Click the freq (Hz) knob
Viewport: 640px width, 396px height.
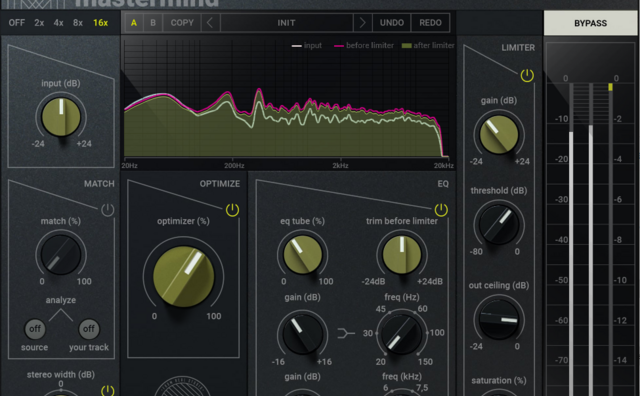[x=402, y=334]
